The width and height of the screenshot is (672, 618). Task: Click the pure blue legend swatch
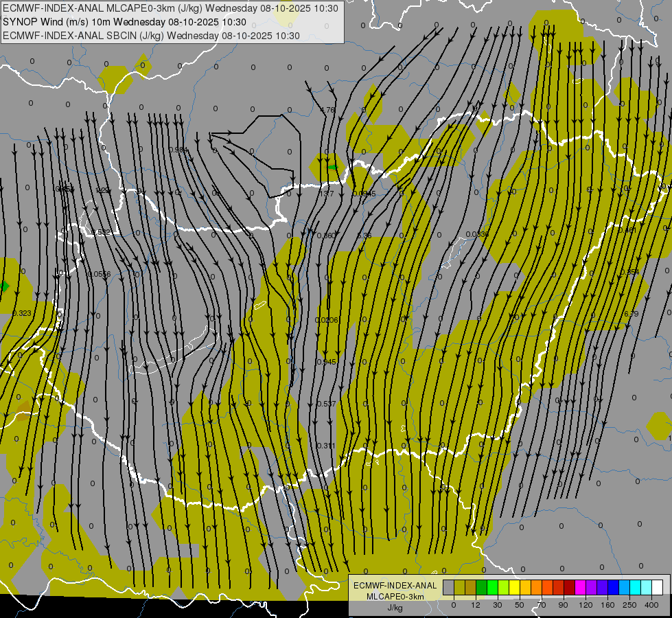pos(613,588)
